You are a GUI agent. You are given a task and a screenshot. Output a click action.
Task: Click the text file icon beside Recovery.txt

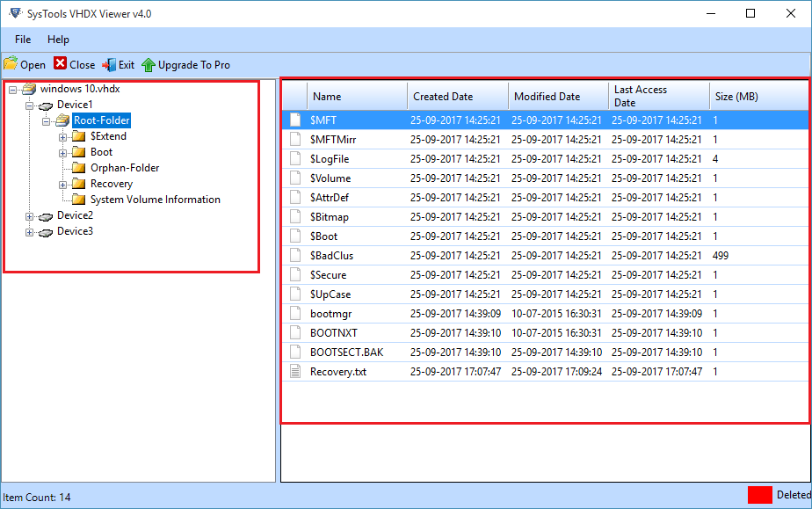295,371
